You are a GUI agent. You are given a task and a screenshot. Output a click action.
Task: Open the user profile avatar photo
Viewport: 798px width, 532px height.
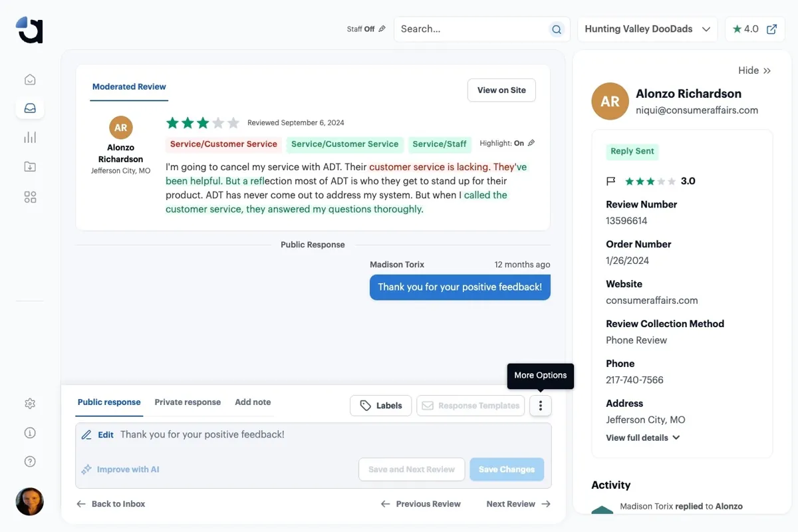(30, 501)
